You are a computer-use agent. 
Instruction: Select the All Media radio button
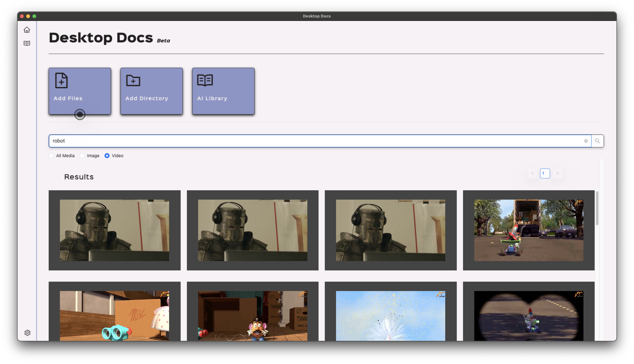click(51, 155)
